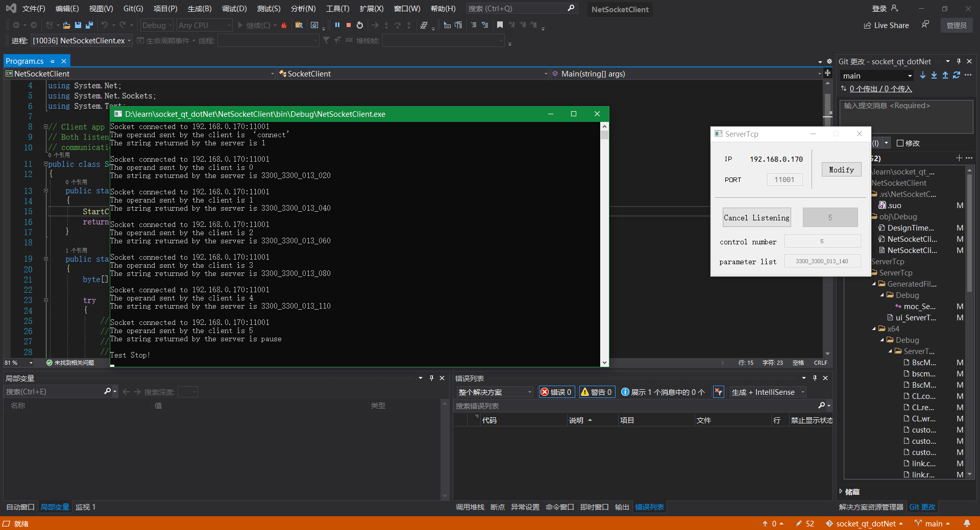Image resolution: width=980 pixels, height=530 pixels.
Task: Click the Show Next Statement arrow icon
Action: click(x=375, y=25)
